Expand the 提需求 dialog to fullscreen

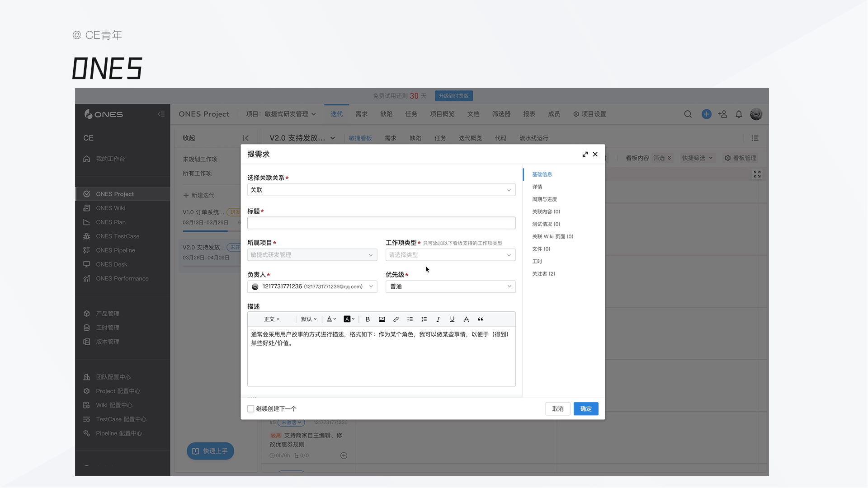[585, 155]
